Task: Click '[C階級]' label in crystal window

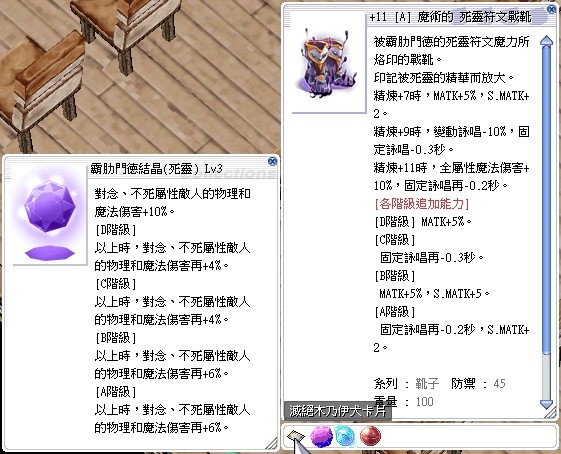Action: 116,284
